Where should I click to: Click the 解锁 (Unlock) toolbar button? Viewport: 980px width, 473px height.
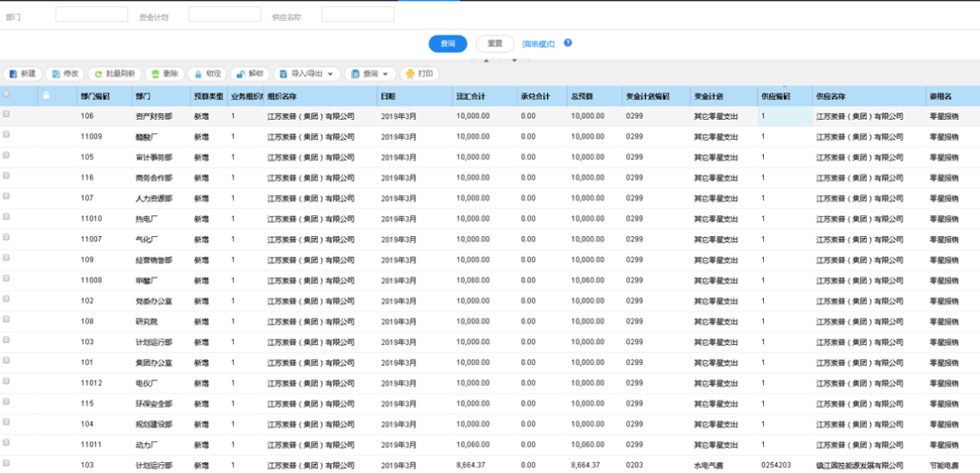pos(250,74)
